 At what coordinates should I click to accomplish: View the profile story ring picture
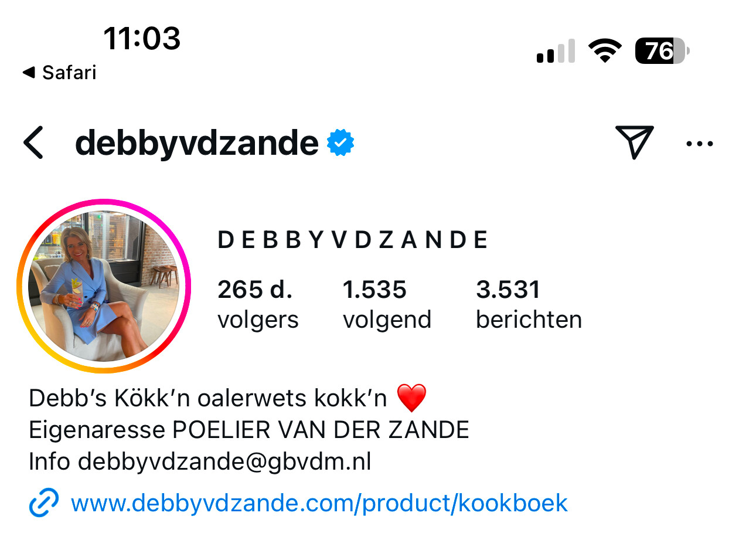[x=104, y=286]
